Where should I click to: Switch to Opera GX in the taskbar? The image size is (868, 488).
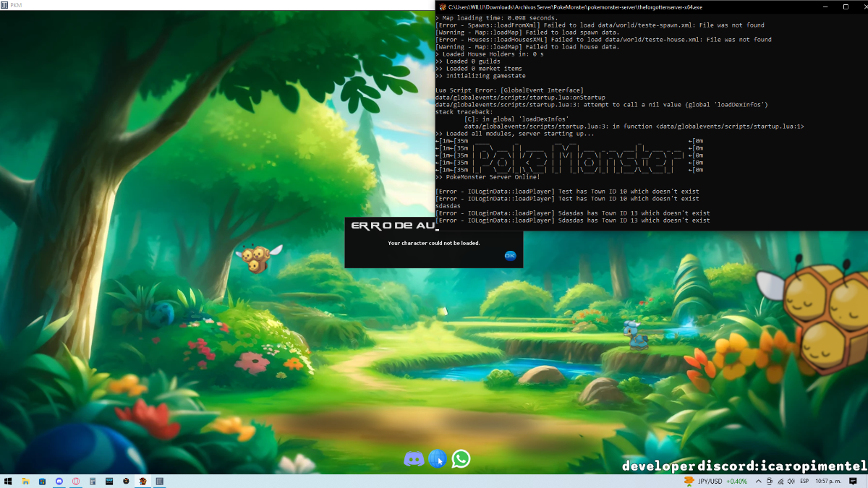pyautogui.click(x=76, y=481)
